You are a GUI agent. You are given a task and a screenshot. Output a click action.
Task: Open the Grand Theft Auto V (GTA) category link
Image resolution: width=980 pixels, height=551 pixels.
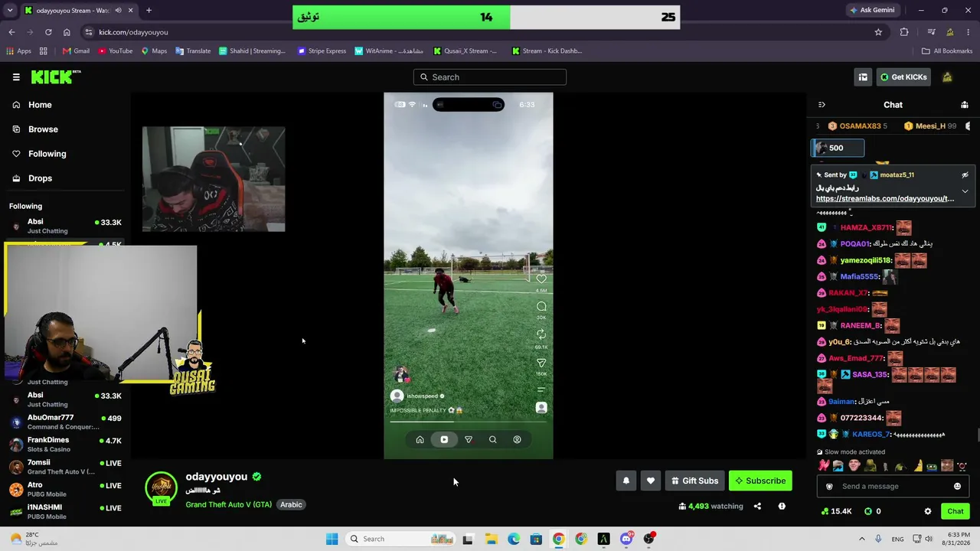(228, 504)
